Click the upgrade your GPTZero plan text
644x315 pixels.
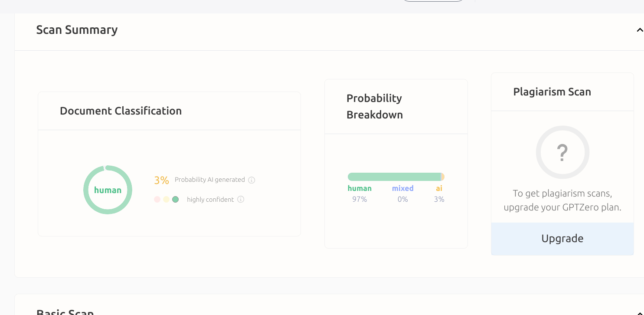562,207
